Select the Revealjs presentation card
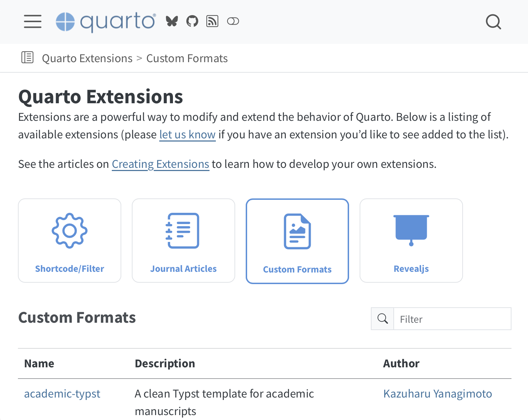528x420 pixels. (411, 241)
